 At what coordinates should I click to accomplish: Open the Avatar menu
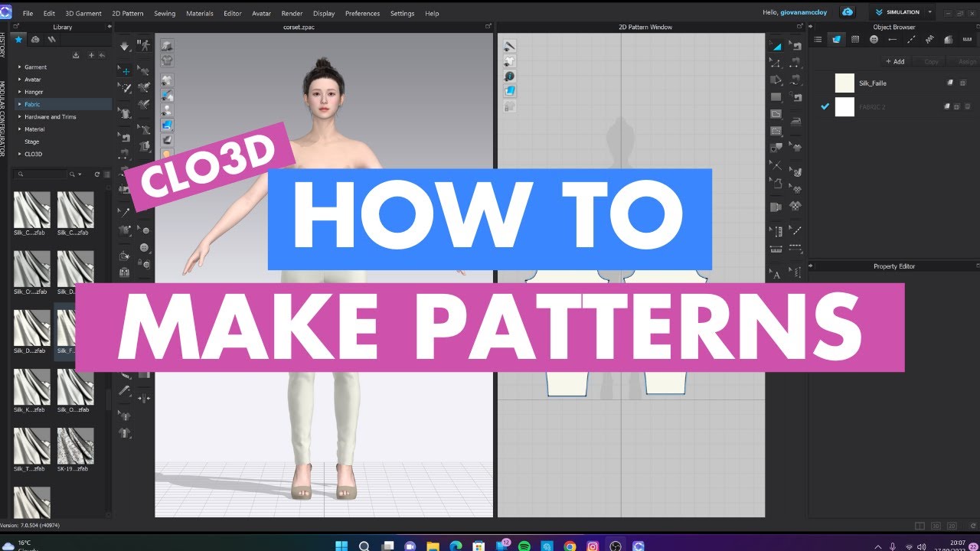261,14
